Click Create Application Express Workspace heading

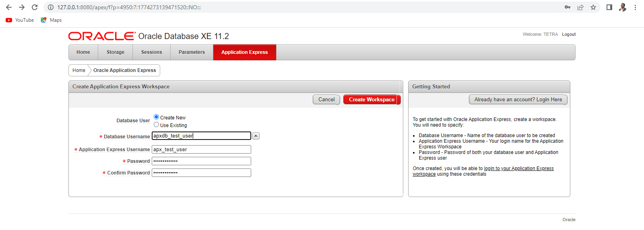click(x=121, y=87)
